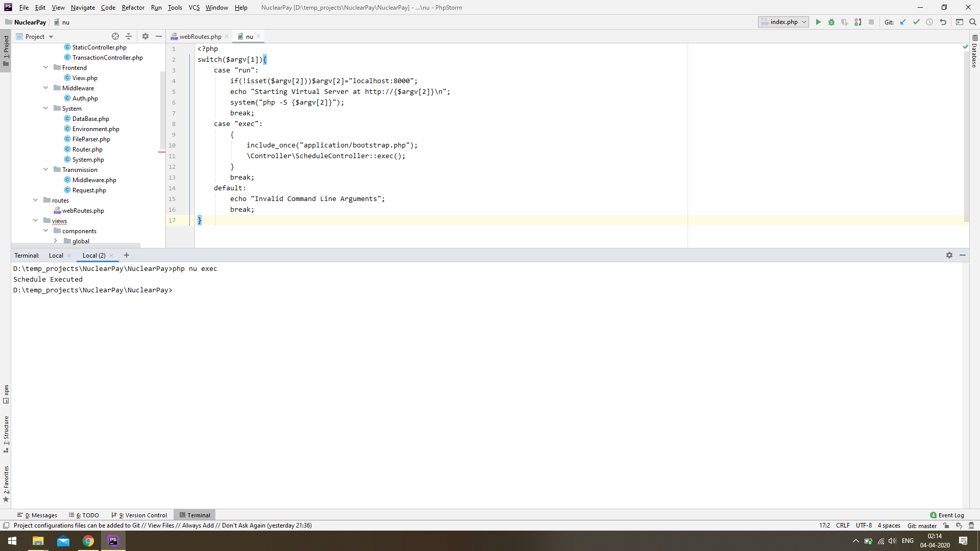Viewport: 980px width, 551px height.
Task: Toggle the Favorites tool window sidebar button
Action: (x=6, y=483)
